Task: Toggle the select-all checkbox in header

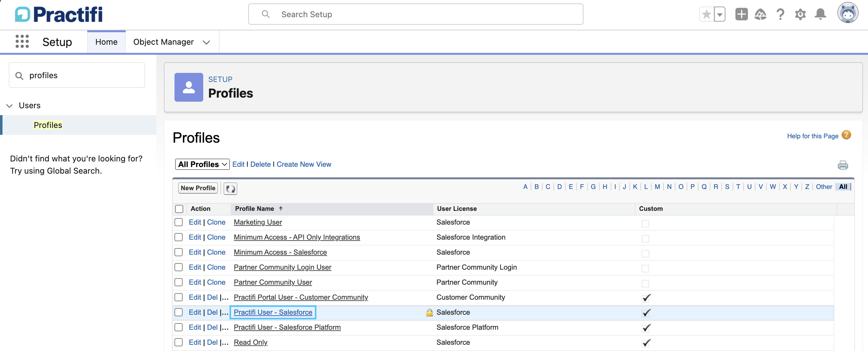Action: pos(179,209)
